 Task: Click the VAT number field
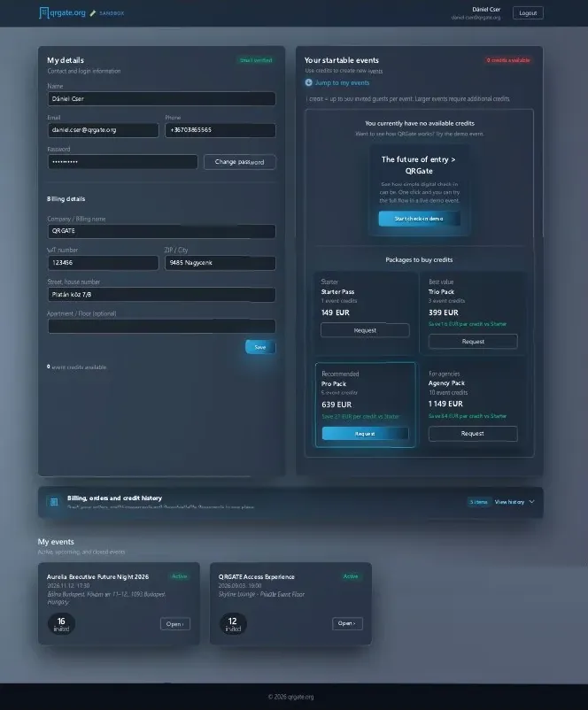point(104,263)
